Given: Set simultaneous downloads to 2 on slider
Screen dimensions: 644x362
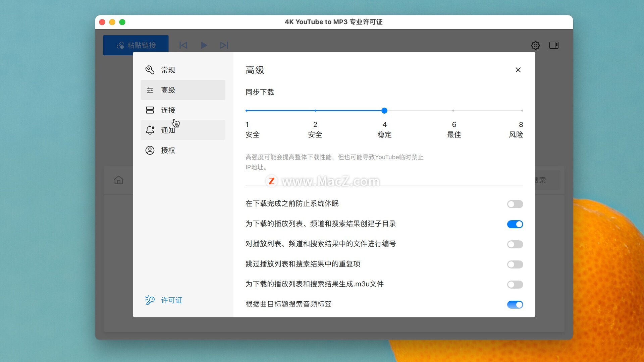Looking at the screenshot, I should tap(315, 111).
